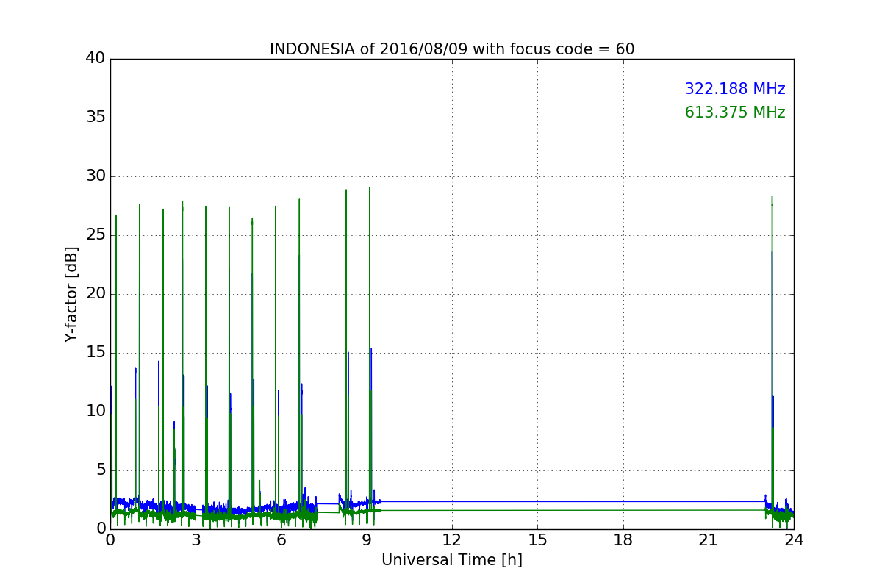The width and height of the screenshot is (882, 588).
Task: Click x-axis tick label 9
Action: [x=367, y=540]
